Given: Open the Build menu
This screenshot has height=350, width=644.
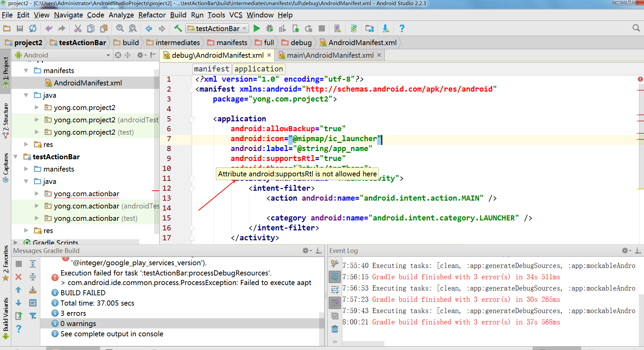Looking at the screenshot, I should (178, 15).
